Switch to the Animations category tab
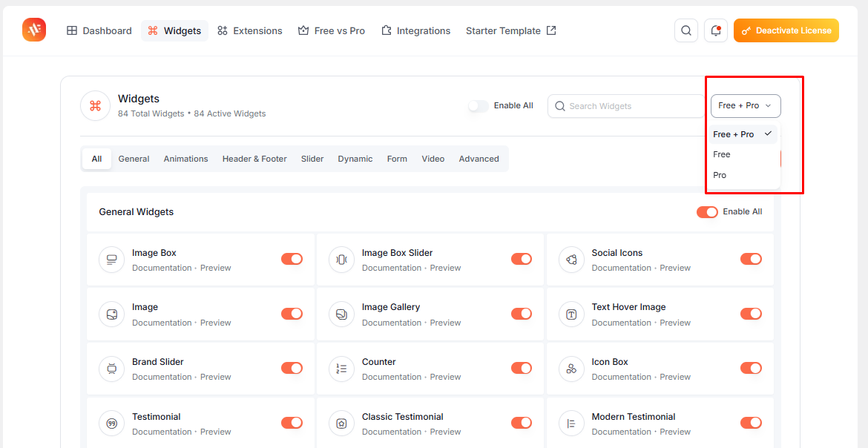868x448 pixels. tap(186, 159)
